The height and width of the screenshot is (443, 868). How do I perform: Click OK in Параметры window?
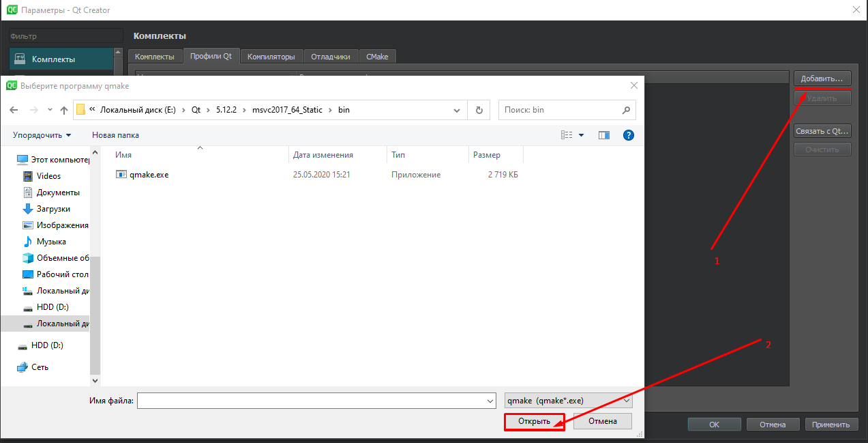click(x=714, y=425)
